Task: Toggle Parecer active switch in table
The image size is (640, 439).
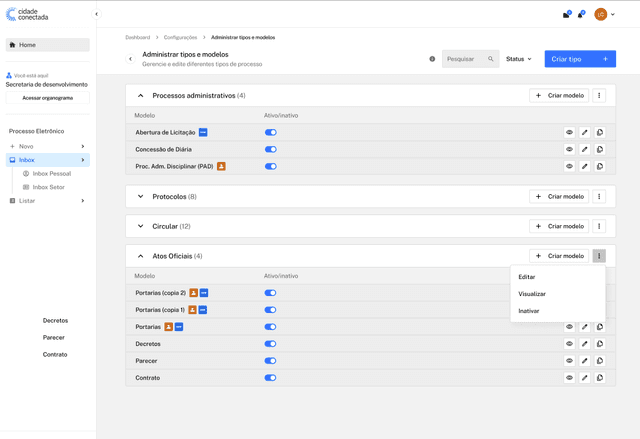Action: [x=271, y=361]
